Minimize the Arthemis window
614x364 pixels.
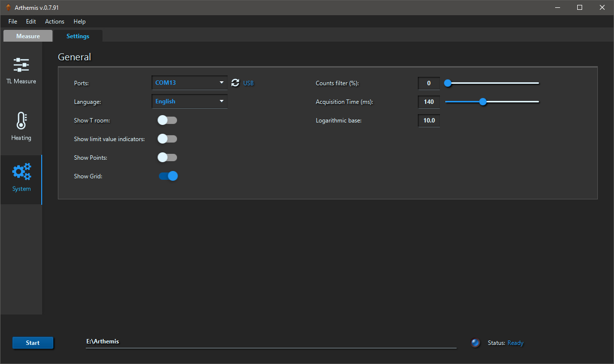[558, 7]
